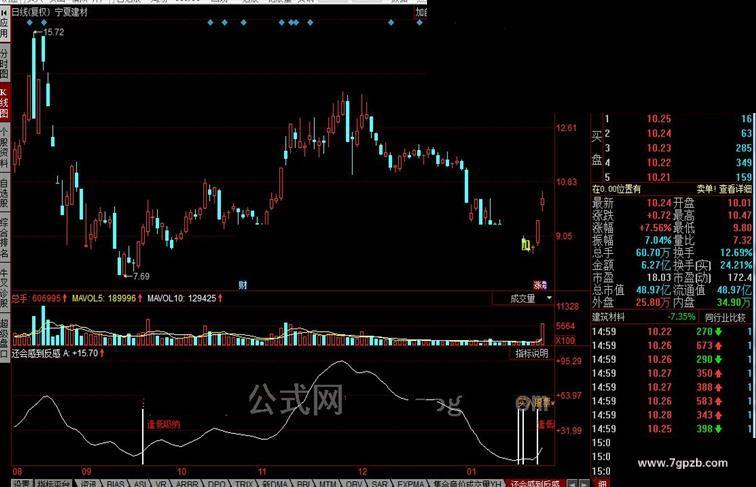Click the yellow-highlighted candle near 9.05
This screenshot has width=756, height=487.
(526, 244)
